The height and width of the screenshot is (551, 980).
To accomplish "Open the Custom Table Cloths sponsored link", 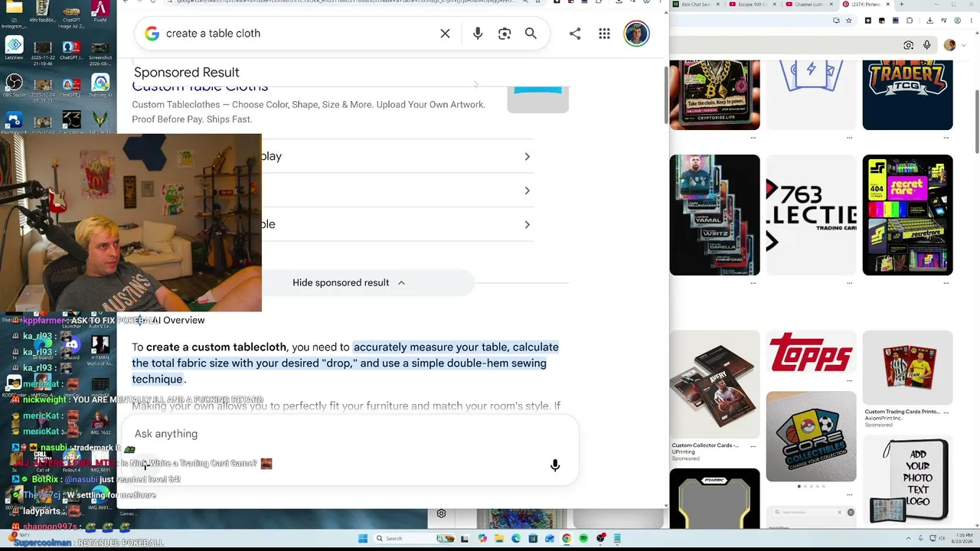I will 200,87.
